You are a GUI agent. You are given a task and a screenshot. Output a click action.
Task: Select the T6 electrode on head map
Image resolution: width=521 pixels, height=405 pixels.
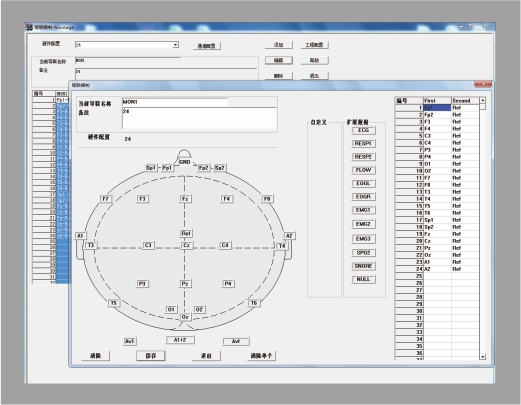point(254,303)
